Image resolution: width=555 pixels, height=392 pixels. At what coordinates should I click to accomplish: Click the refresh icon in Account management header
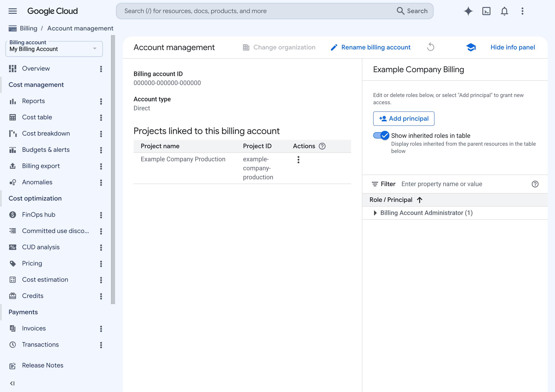click(x=430, y=47)
